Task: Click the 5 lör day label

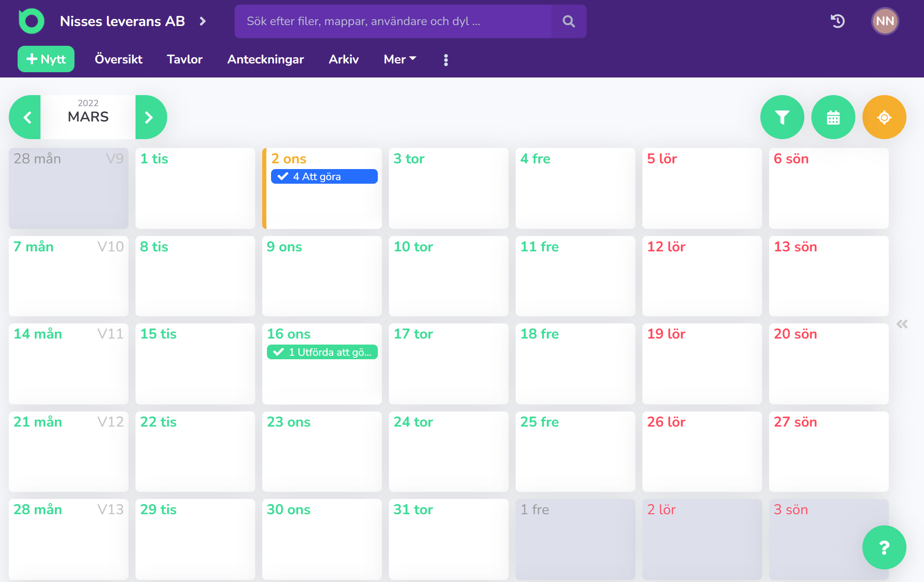Action: [x=662, y=158]
